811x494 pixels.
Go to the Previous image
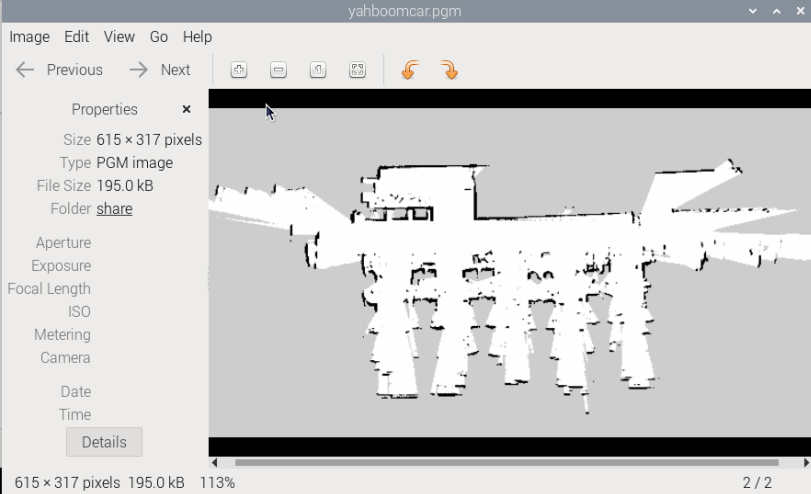(x=60, y=70)
